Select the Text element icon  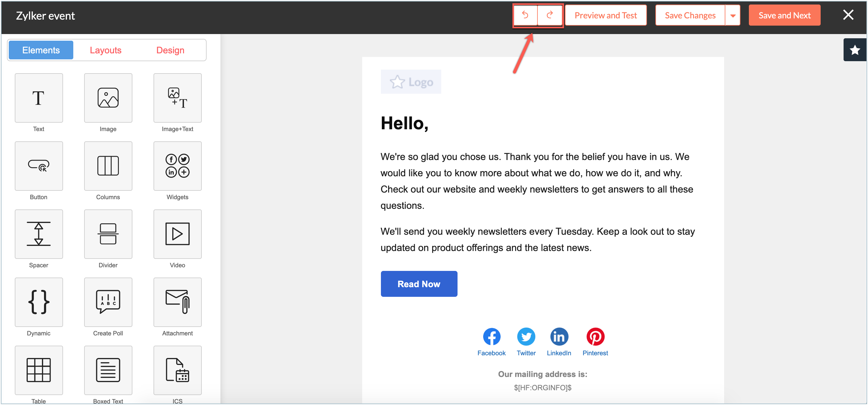[39, 98]
